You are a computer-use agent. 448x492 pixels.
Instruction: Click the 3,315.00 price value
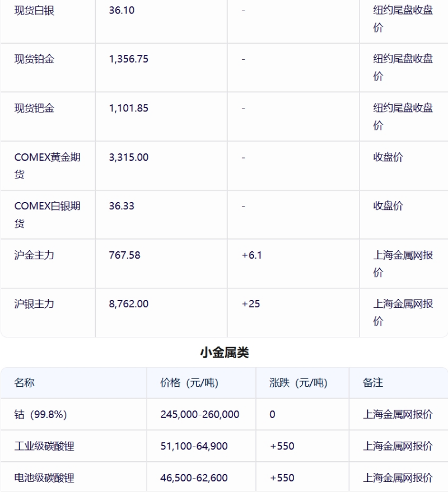pos(128,157)
